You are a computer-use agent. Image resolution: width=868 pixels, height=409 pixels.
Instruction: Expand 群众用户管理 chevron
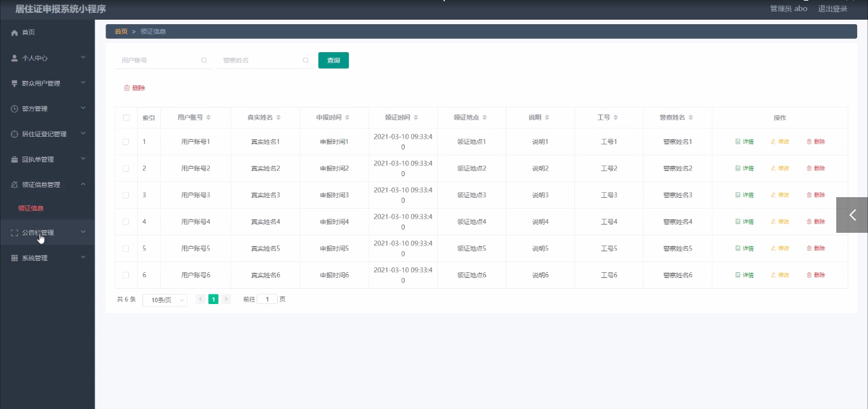click(83, 83)
